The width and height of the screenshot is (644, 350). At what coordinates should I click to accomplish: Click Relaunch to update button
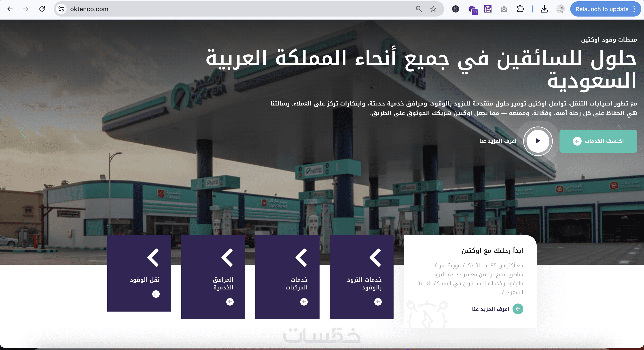click(602, 9)
